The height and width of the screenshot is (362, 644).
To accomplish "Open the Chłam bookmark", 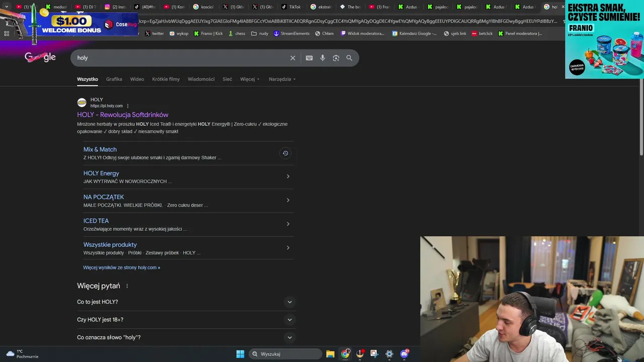I will (325, 34).
